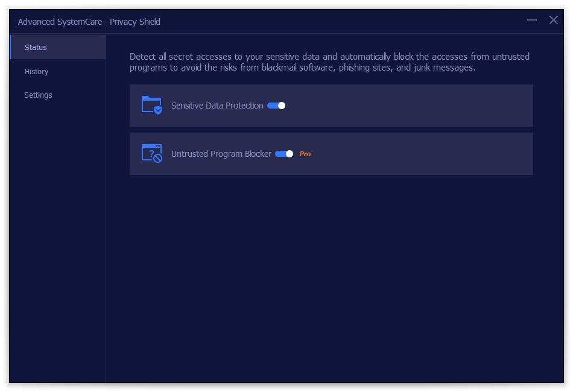Image resolution: width=573 pixels, height=392 pixels.
Task: Switch to the History tab
Action: click(36, 72)
